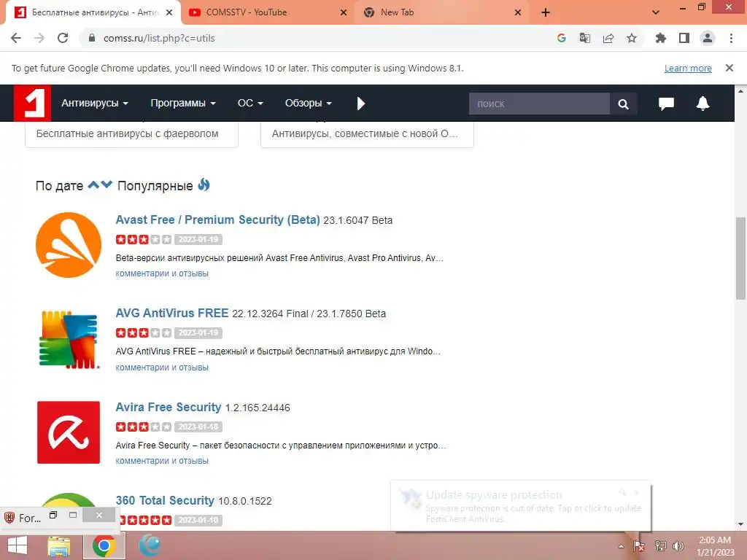Open Бесплатные антивирусы с фаерволом card
Screen dimensions: 747x560
[131, 134]
